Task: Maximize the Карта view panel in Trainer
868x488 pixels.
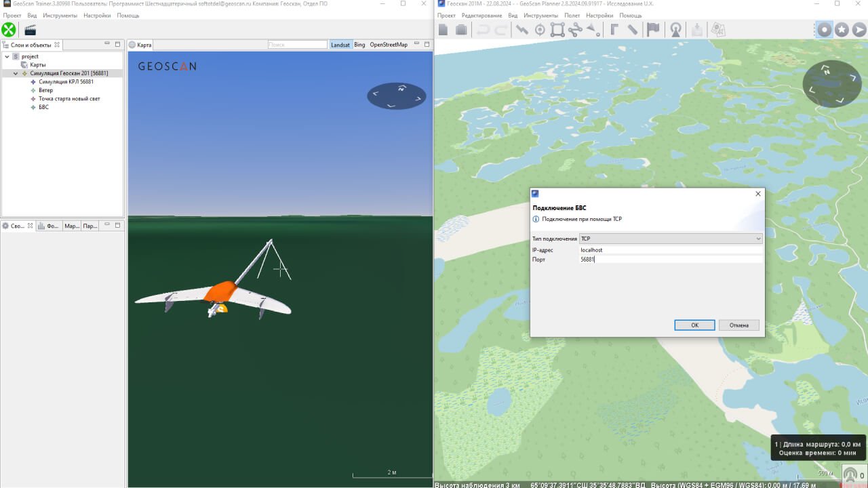Action: click(x=427, y=44)
